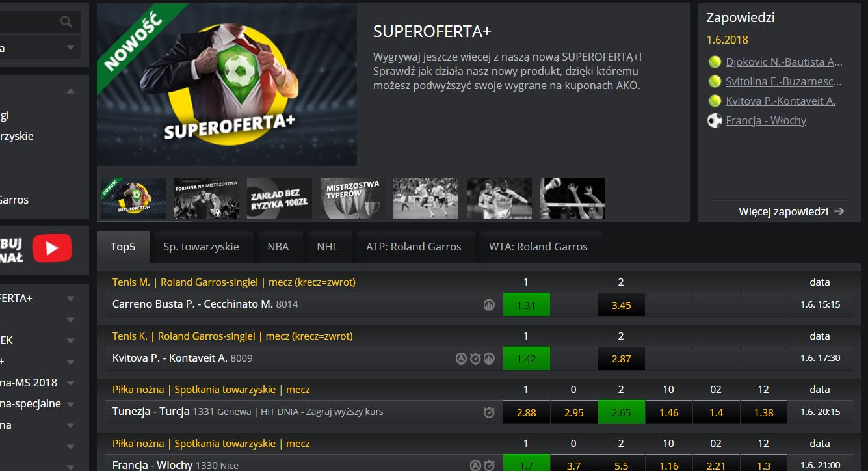The width and height of the screenshot is (868, 471).
Task: Expand the na-MS 2018 sidebar category
Action: pyautogui.click(x=71, y=383)
